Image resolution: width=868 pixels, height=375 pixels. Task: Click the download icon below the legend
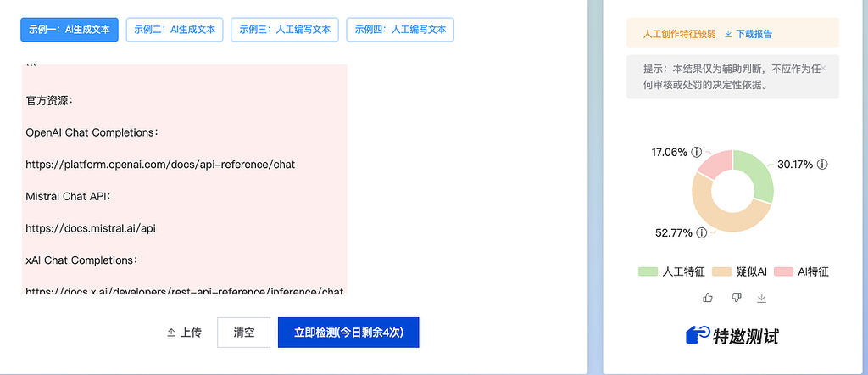[x=762, y=298]
